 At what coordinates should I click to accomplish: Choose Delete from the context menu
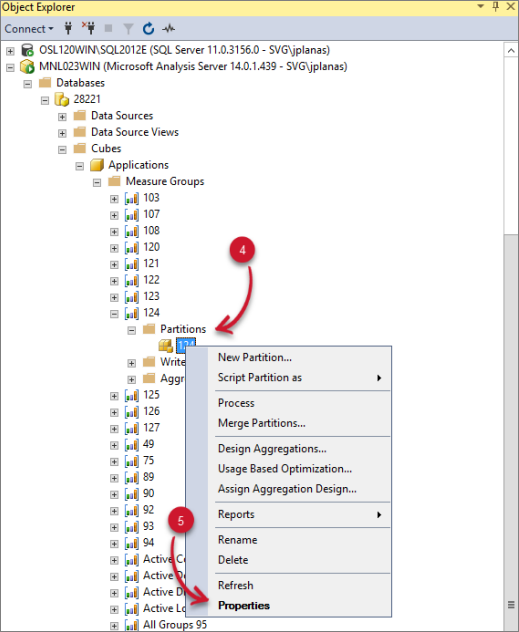pyautogui.click(x=299, y=560)
